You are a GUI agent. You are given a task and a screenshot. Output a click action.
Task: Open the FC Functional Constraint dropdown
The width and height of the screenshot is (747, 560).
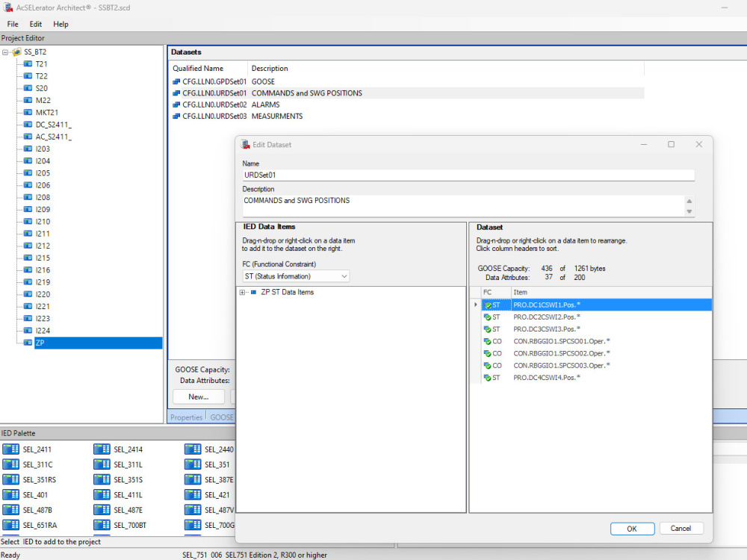(x=342, y=276)
